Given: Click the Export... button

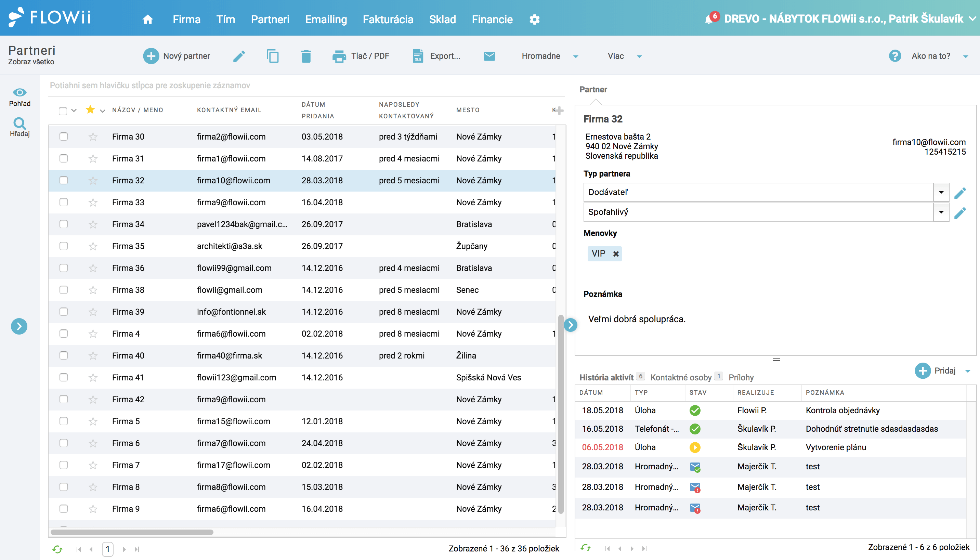Looking at the screenshot, I should coord(436,56).
